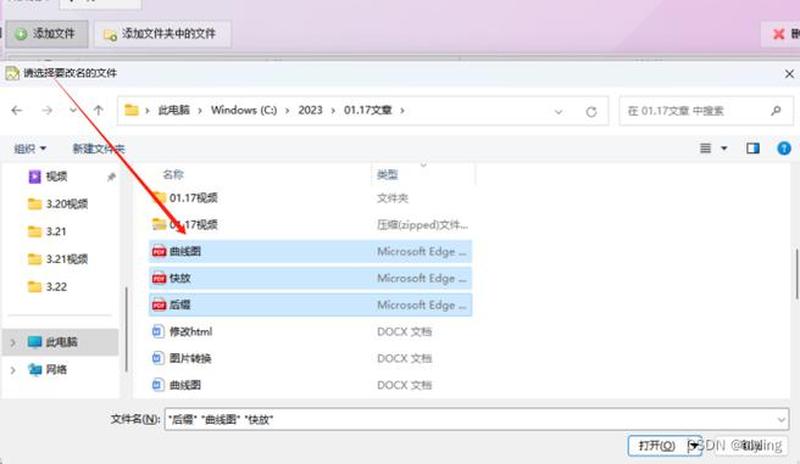
Task: Click 新建文件夹 button
Action: (x=98, y=149)
